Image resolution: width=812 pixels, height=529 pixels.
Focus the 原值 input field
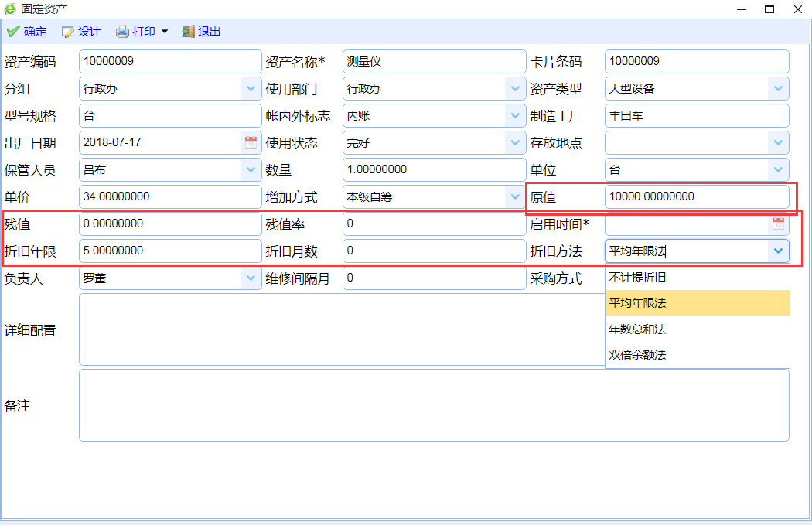[696, 196]
